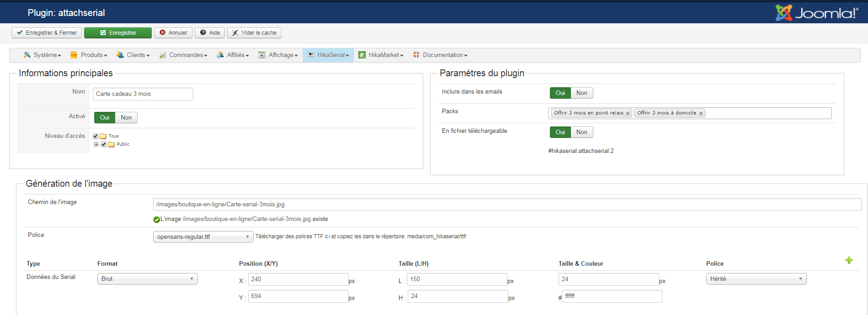This screenshot has height=315, width=868.
Task: Click the green plus add-row icon
Action: click(x=849, y=260)
